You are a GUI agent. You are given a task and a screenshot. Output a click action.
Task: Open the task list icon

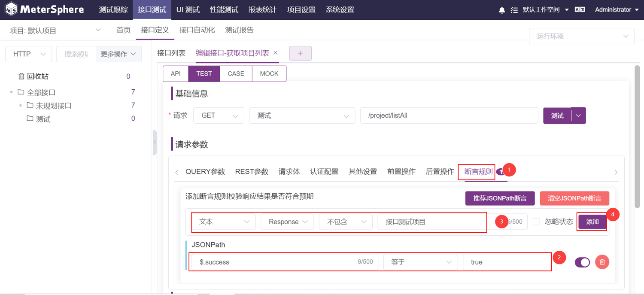[514, 10]
